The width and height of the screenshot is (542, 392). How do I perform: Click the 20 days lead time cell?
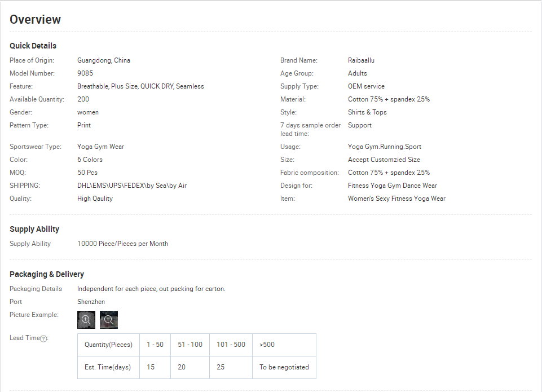click(190, 367)
